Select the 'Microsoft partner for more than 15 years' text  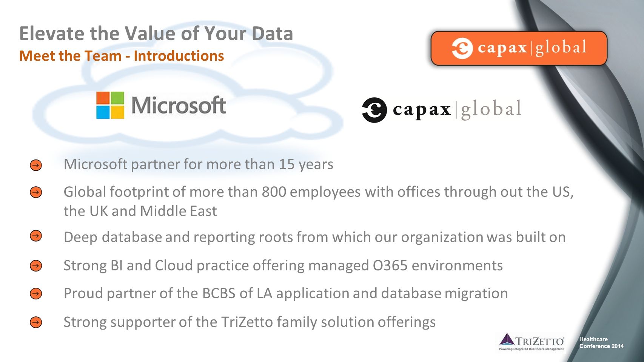pos(198,164)
